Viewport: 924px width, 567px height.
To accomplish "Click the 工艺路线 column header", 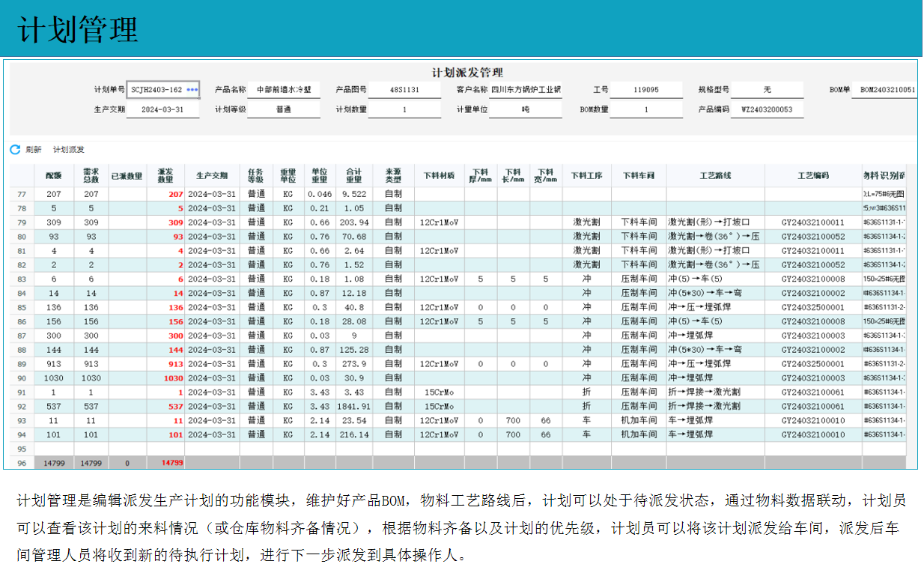I will 715,175.
